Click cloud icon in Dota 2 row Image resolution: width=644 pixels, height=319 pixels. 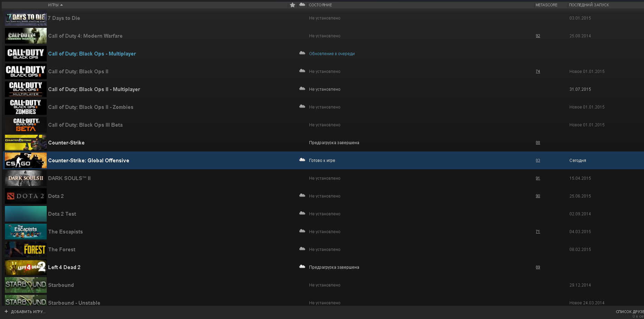[302, 195]
